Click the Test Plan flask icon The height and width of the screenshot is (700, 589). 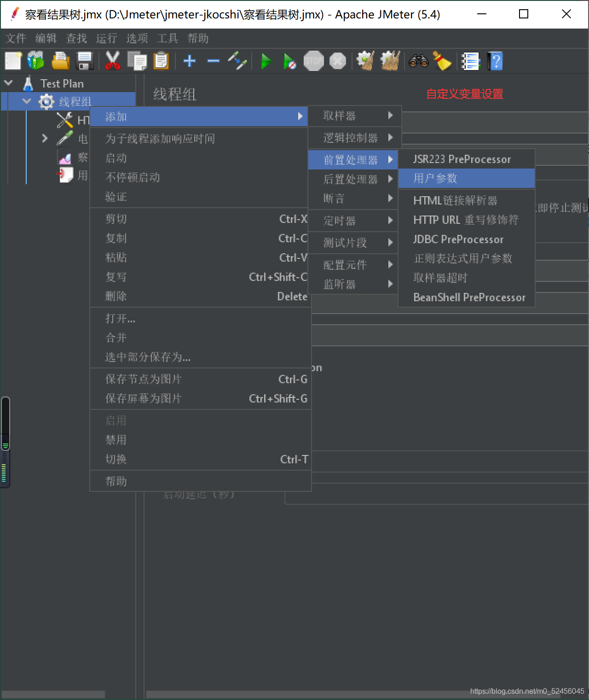(x=29, y=83)
